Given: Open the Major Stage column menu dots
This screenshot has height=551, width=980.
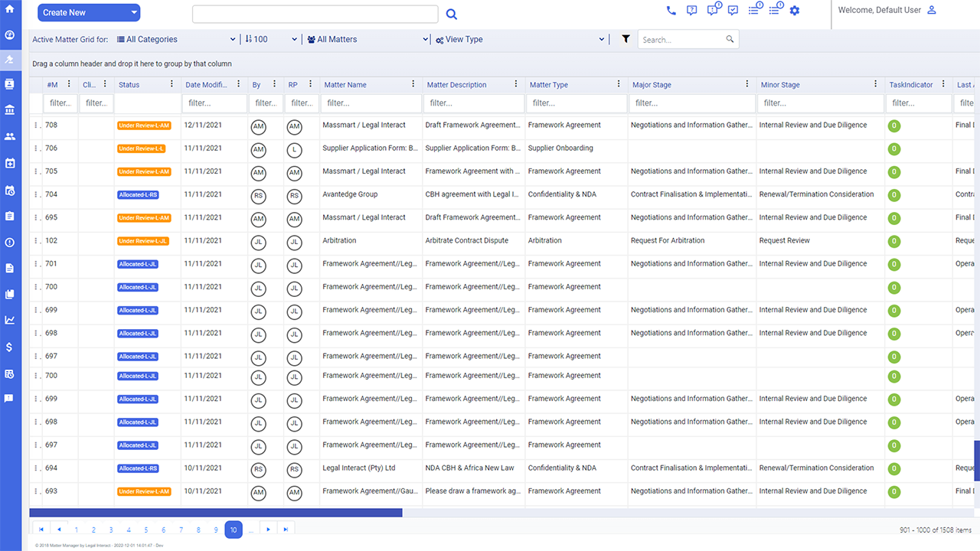Looking at the screenshot, I should click(x=746, y=84).
